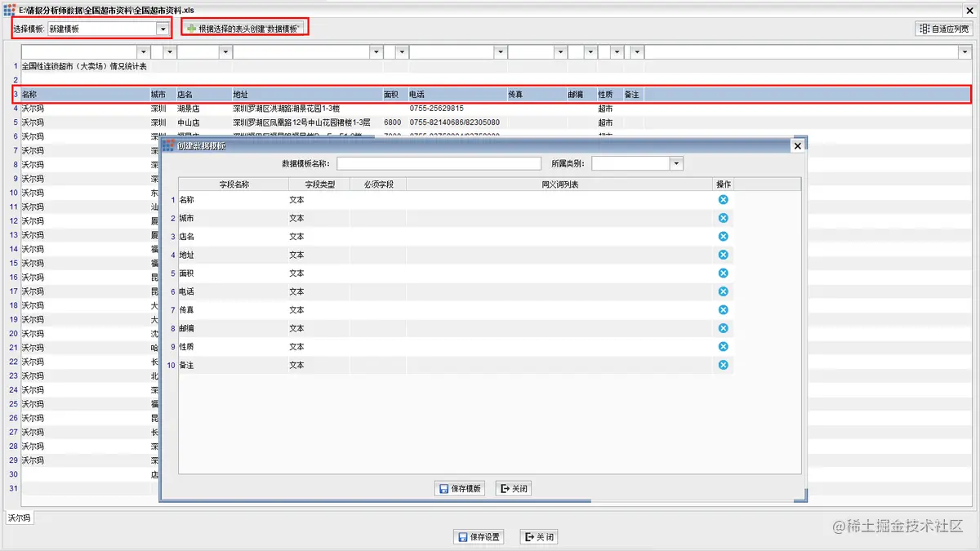980x551 pixels.
Task: Click the 操作 column header in dialog
Action: (x=723, y=184)
